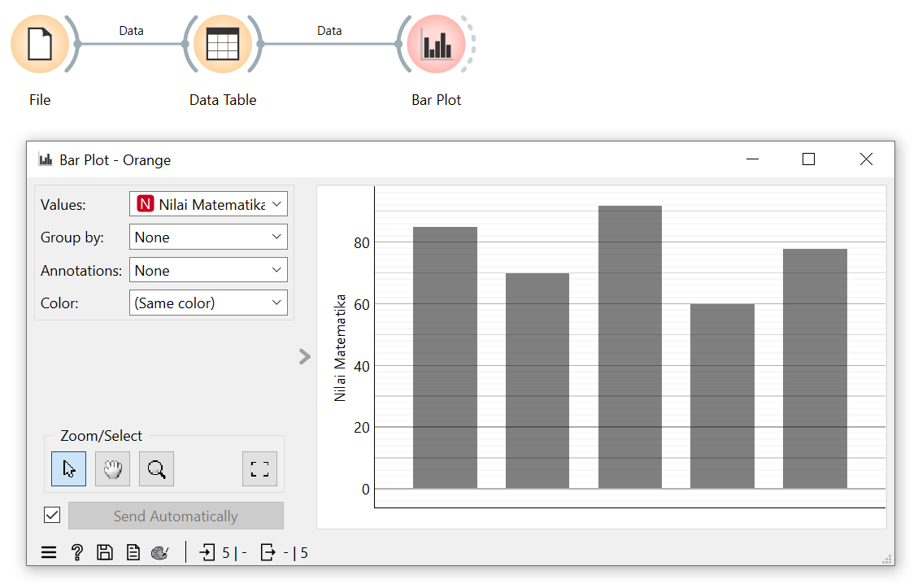The height and width of the screenshot is (588, 918).
Task: Activate the arrow selection tool
Action: tap(68, 469)
